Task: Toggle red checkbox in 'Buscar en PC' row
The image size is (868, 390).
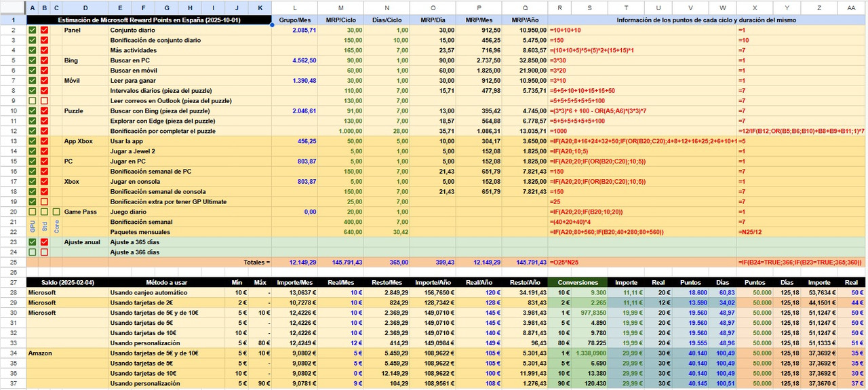Action: 44,61
